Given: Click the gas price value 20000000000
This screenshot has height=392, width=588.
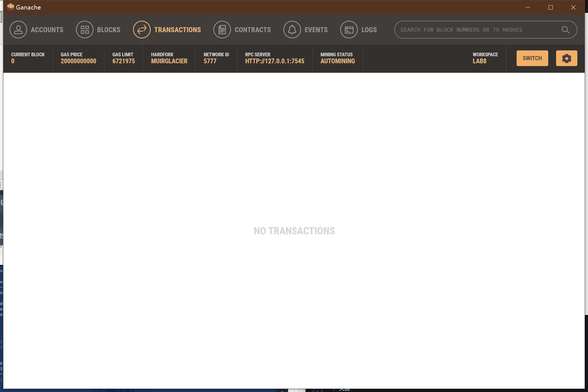Looking at the screenshot, I should point(78,61).
